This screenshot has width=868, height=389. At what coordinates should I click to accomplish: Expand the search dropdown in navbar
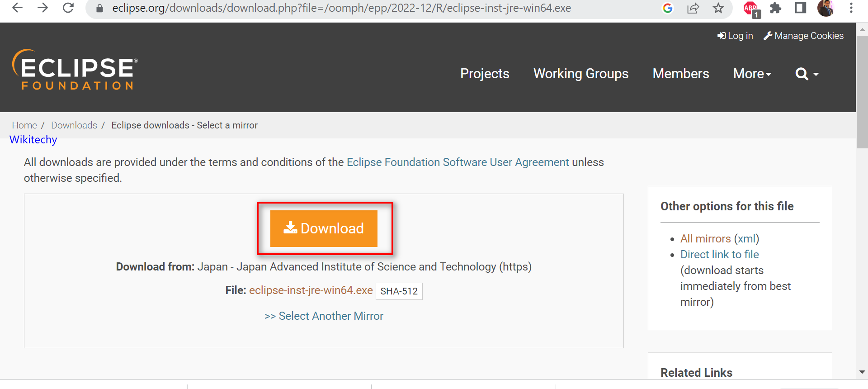807,74
